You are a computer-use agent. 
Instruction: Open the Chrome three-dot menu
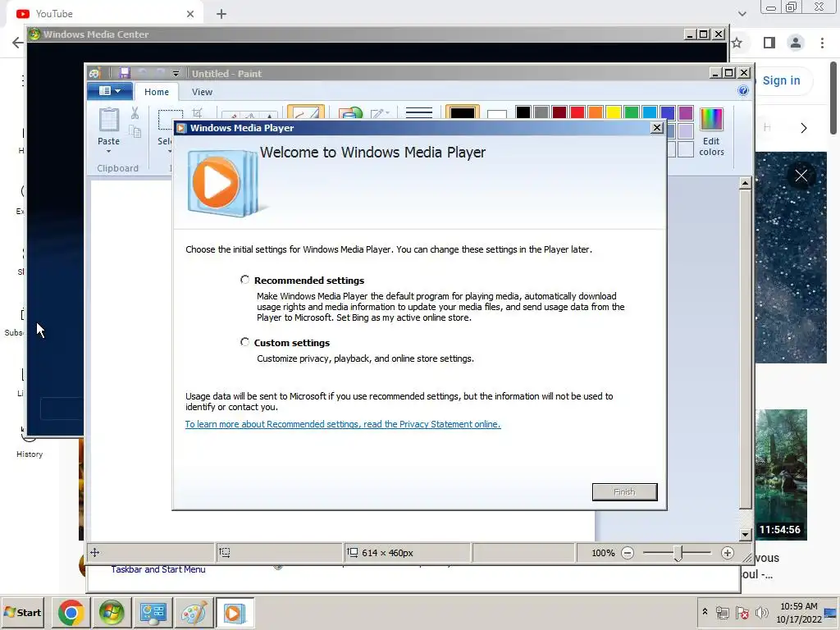(822, 43)
